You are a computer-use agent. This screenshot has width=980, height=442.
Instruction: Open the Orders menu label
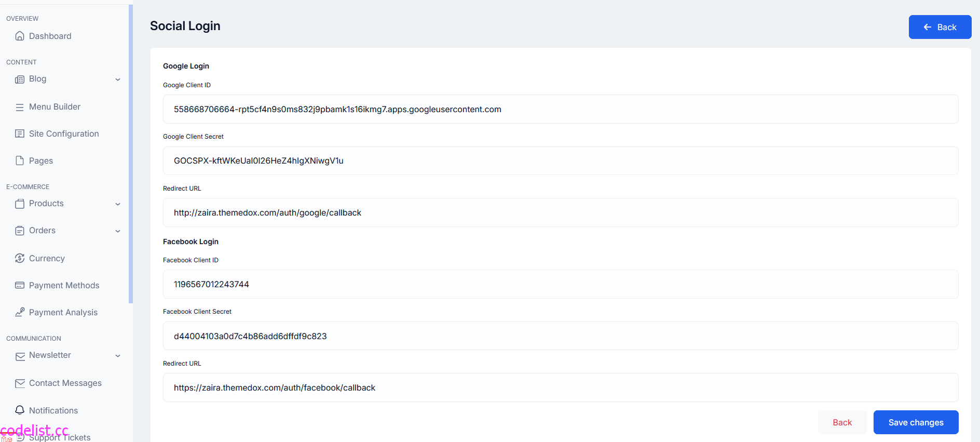click(x=42, y=230)
